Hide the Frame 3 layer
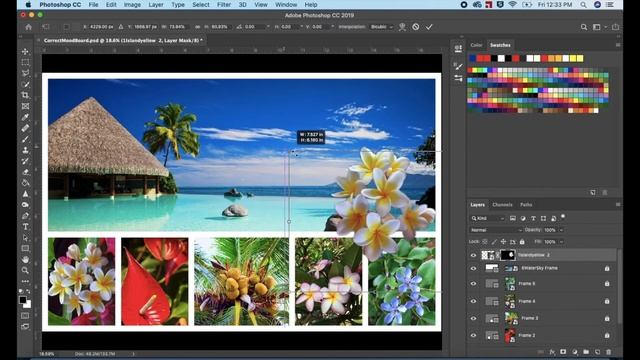Screen dimensions: 640x360 coord(473,318)
